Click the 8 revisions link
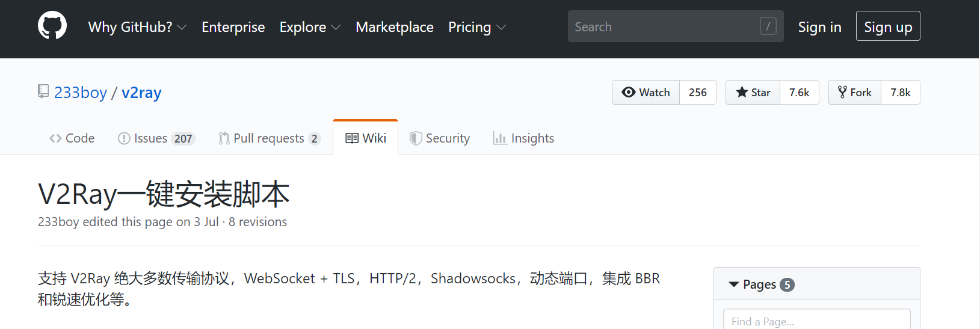This screenshot has height=329, width=980. click(257, 222)
